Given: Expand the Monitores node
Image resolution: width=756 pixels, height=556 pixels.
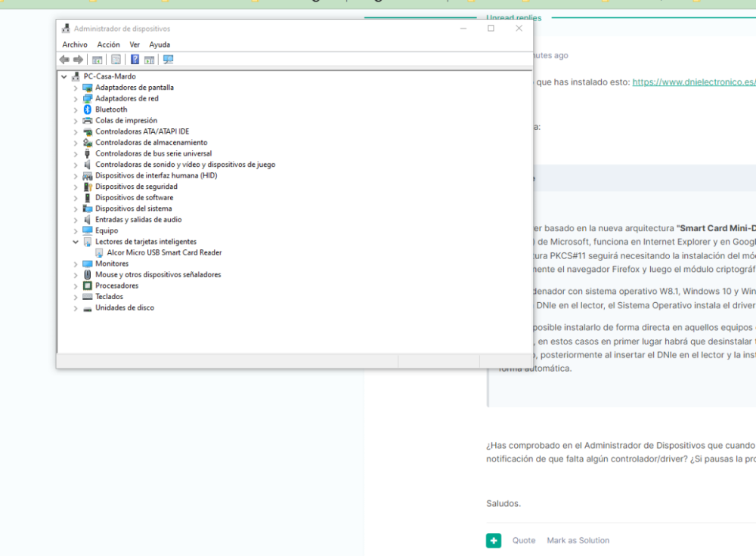Looking at the screenshot, I should tap(75, 264).
